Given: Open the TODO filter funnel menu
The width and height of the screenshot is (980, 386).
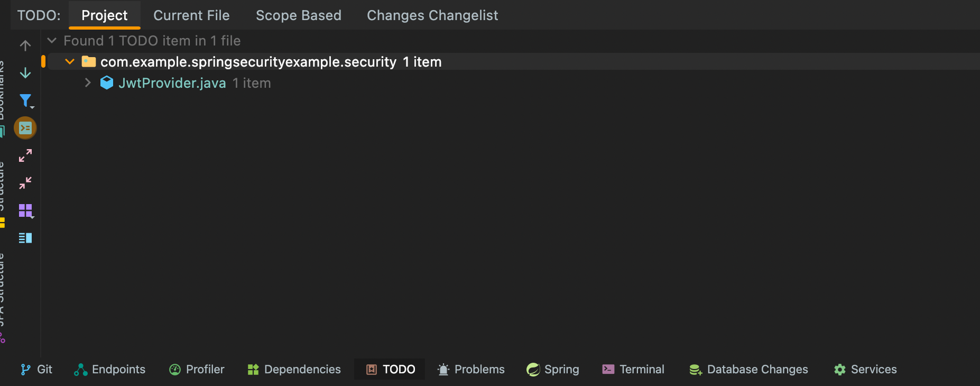Looking at the screenshot, I should 25,100.
